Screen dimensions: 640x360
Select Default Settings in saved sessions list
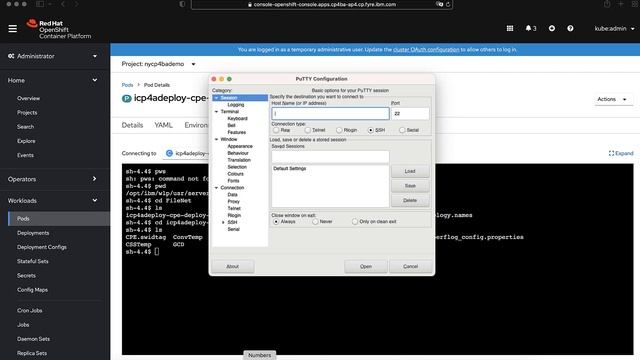(290, 169)
